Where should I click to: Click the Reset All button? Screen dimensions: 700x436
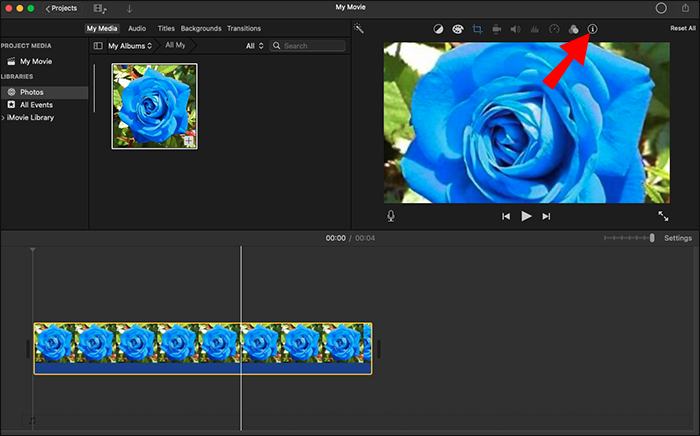coord(683,28)
